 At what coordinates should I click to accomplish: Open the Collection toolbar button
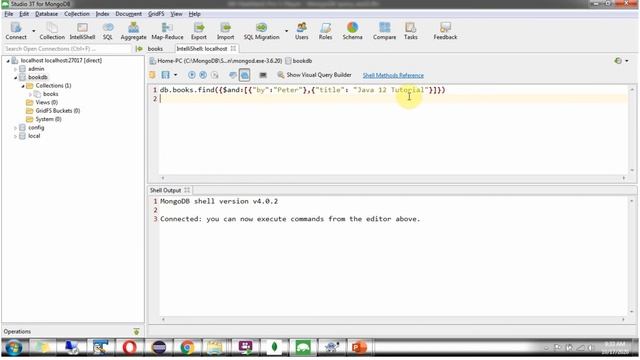[x=52, y=31]
